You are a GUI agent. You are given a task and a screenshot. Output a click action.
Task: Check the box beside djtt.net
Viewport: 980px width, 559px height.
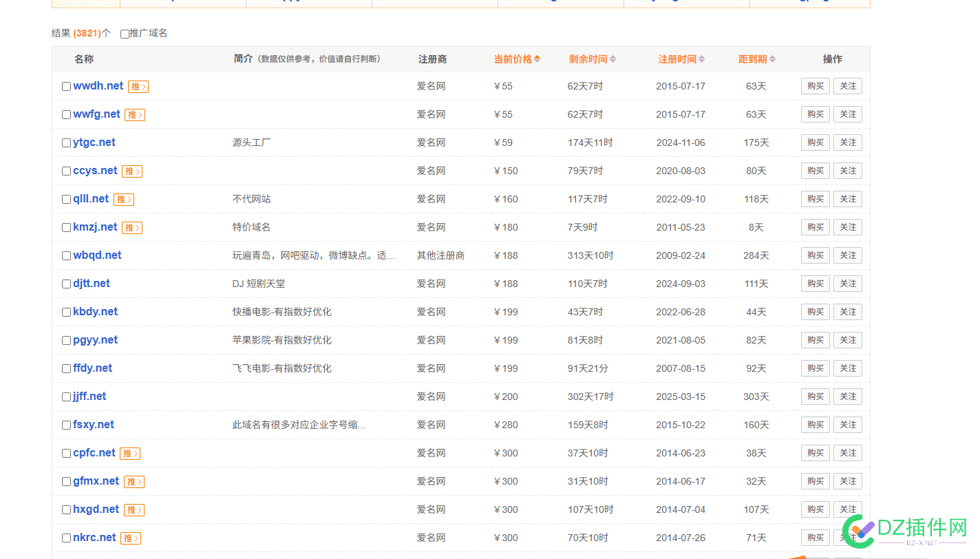[66, 284]
